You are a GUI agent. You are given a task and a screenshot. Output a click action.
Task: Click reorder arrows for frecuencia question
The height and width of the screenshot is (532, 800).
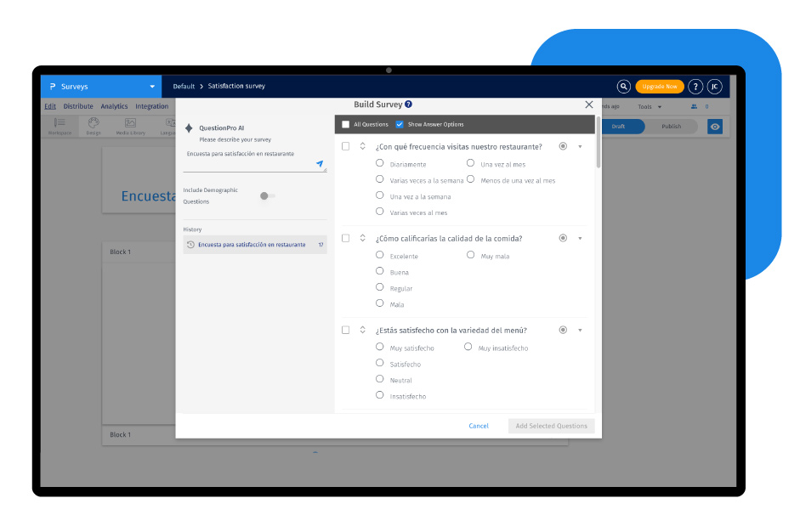(362, 146)
